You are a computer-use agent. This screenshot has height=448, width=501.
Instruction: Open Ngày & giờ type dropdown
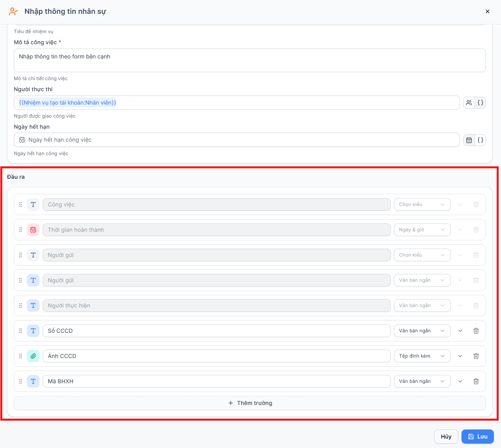point(422,230)
